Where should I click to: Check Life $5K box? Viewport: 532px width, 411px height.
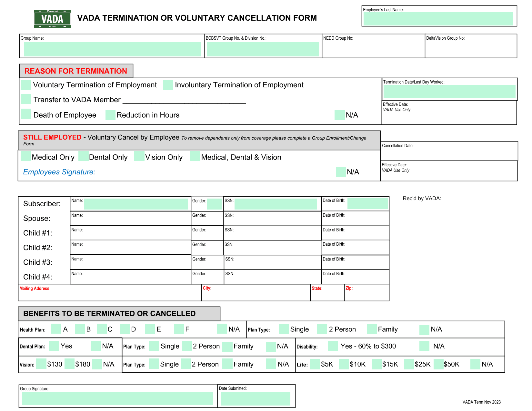(315, 364)
